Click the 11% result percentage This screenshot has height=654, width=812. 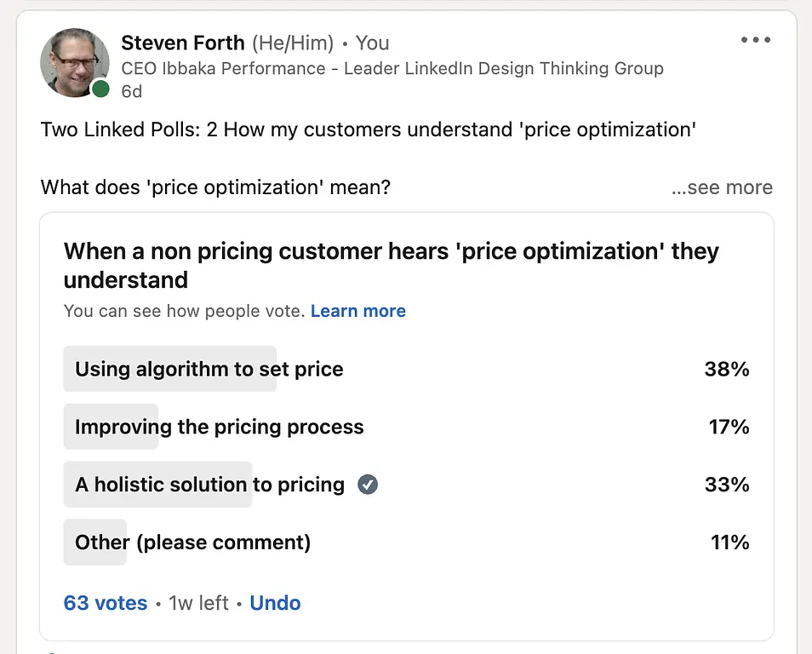pos(729,542)
